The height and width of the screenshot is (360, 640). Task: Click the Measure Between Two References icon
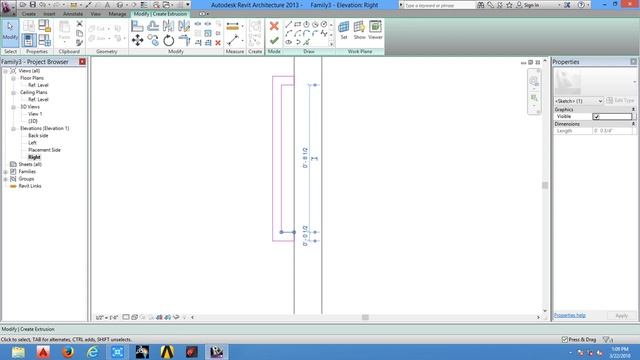coord(233,40)
